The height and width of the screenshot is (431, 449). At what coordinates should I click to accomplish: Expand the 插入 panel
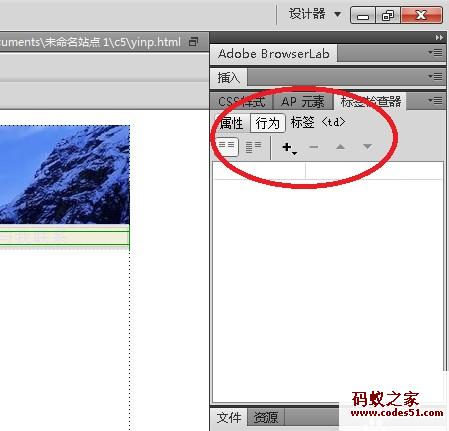coord(229,77)
